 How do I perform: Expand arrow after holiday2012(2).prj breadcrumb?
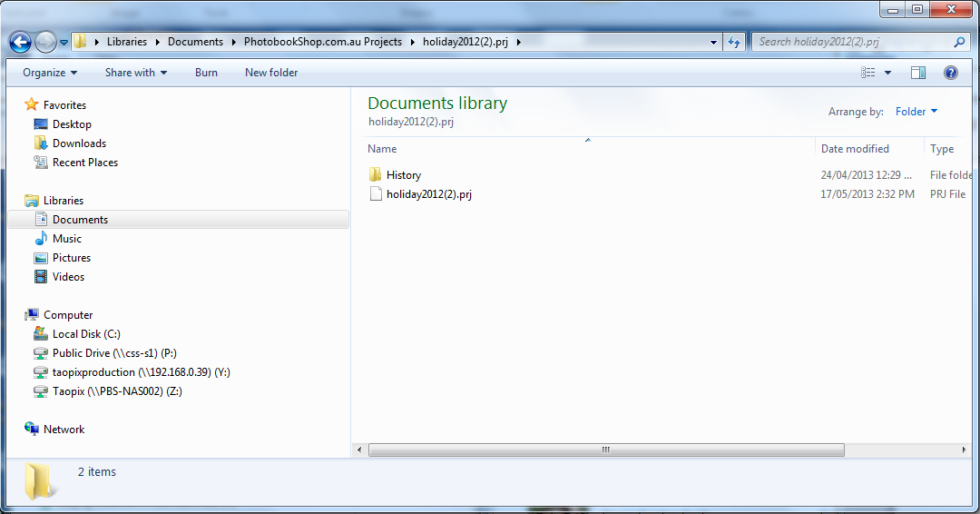coord(518,42)
